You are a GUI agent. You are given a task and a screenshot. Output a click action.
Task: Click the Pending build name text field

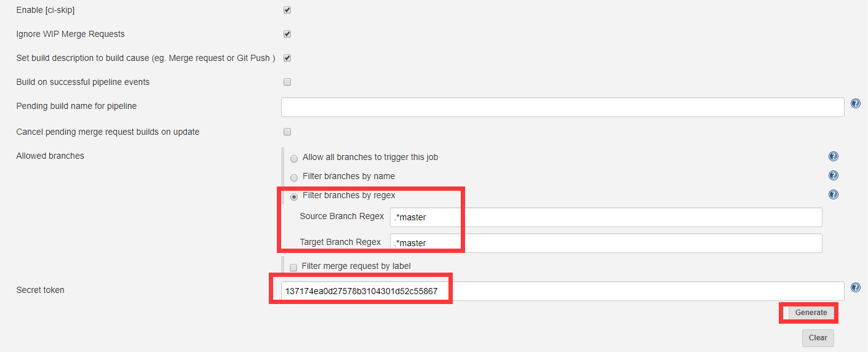[x=562, y=107]
